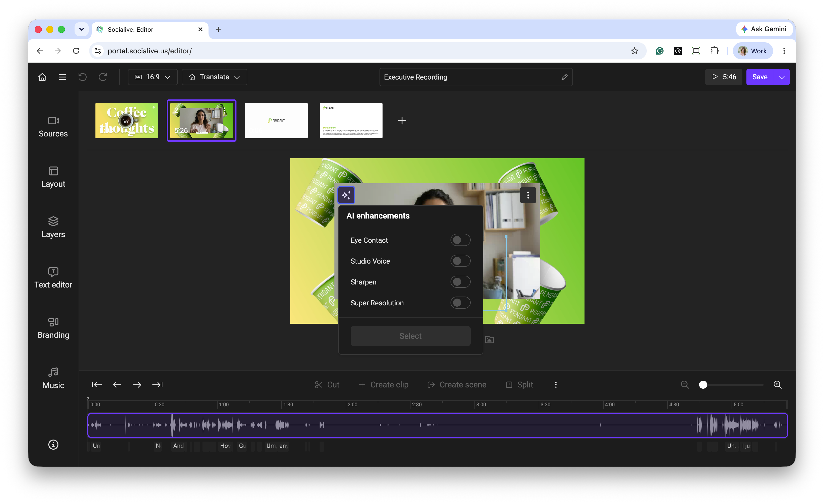Enable the Eye Contact toggle
The height and width of the screenshot is (504, 824).
point(460,240)
